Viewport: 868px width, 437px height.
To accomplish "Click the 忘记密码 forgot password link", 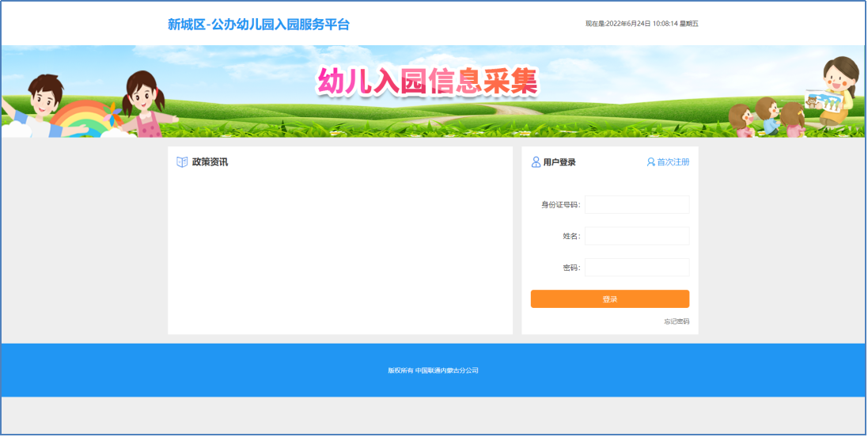I will point(677,321).
